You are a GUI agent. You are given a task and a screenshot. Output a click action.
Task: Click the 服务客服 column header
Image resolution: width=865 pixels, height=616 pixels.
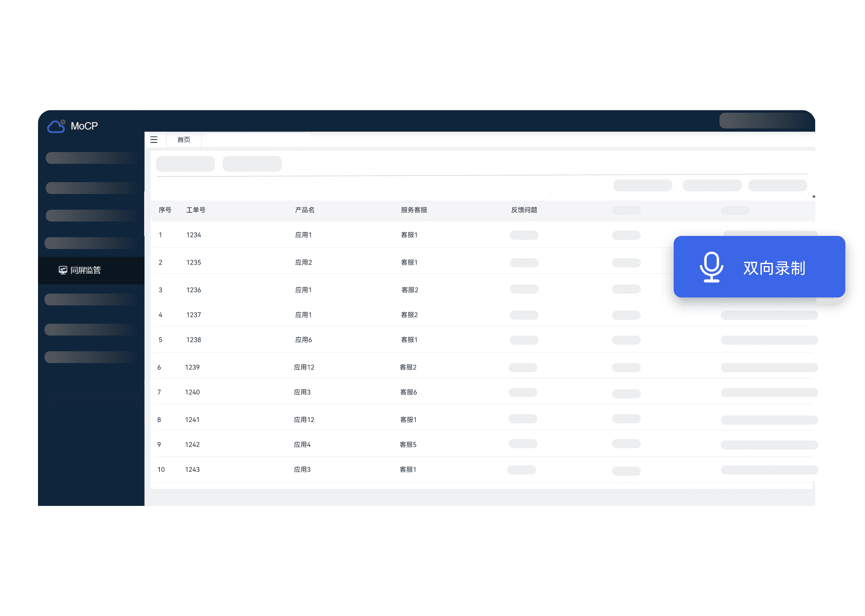414,210
